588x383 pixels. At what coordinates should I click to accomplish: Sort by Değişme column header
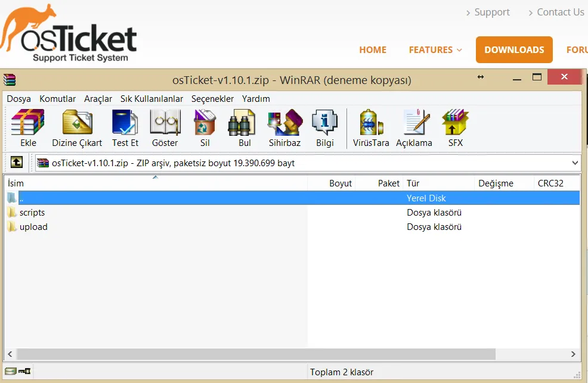[504, 183]
